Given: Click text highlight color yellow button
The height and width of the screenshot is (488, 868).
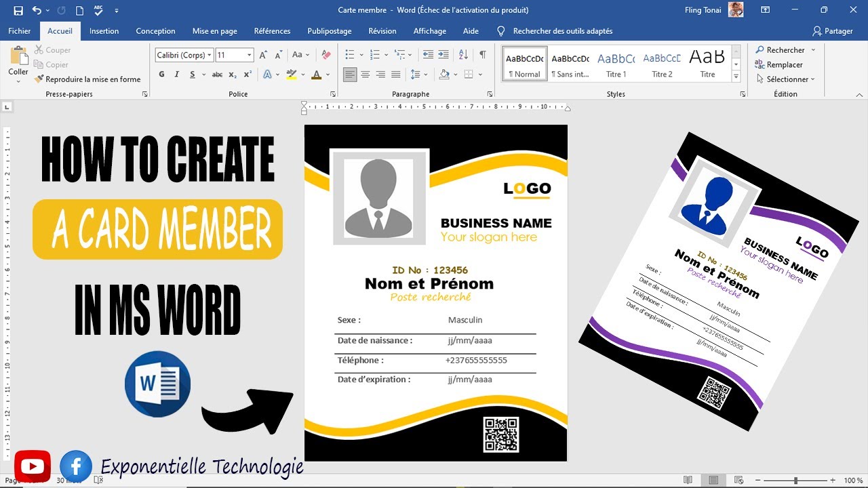Looking at the screenshot, I should [x=292, y=75].
